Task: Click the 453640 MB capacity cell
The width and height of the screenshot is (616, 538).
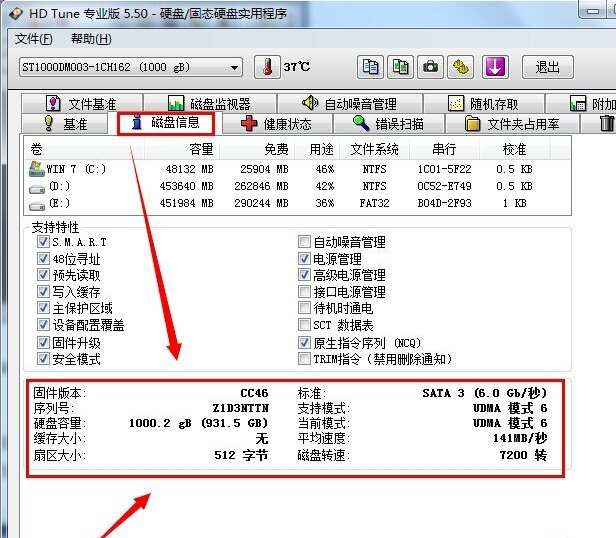Action: pyautogui.click(x=187, y=186)
